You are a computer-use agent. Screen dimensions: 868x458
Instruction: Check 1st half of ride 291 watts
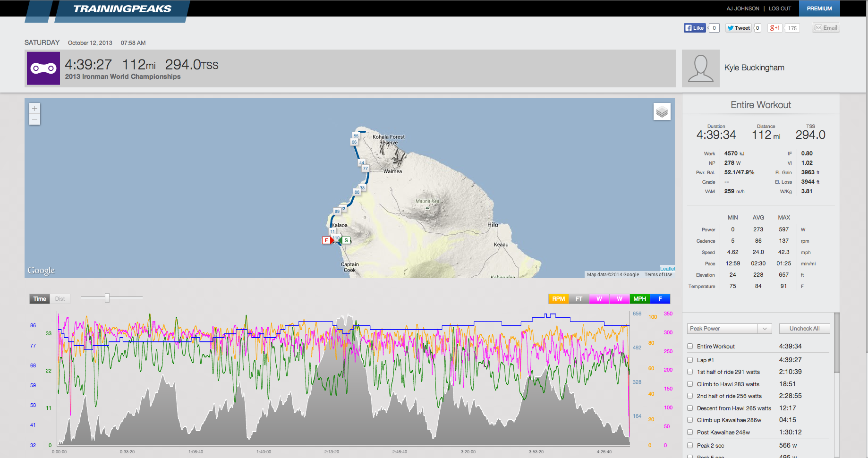coord(690,372)
